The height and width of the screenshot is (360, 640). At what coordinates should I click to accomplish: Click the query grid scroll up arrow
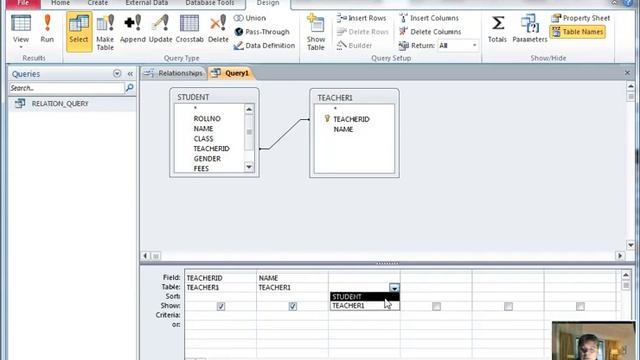point(626,275)
